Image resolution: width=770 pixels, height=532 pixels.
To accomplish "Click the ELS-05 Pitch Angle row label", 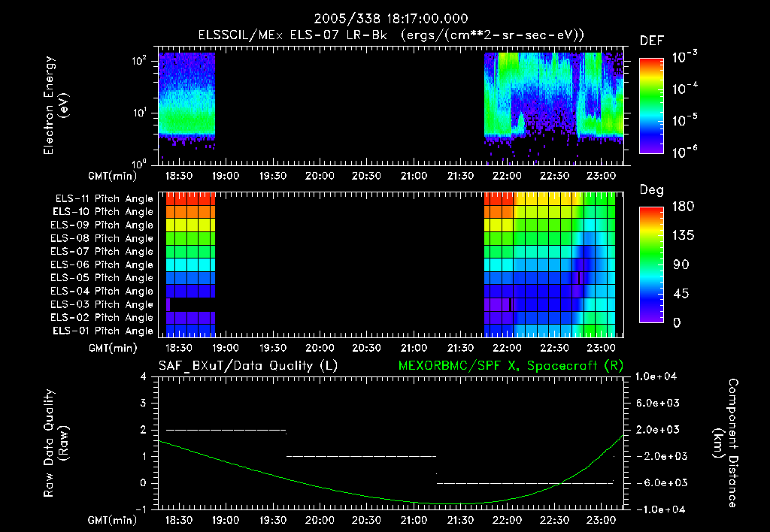I will pos(102,278).
